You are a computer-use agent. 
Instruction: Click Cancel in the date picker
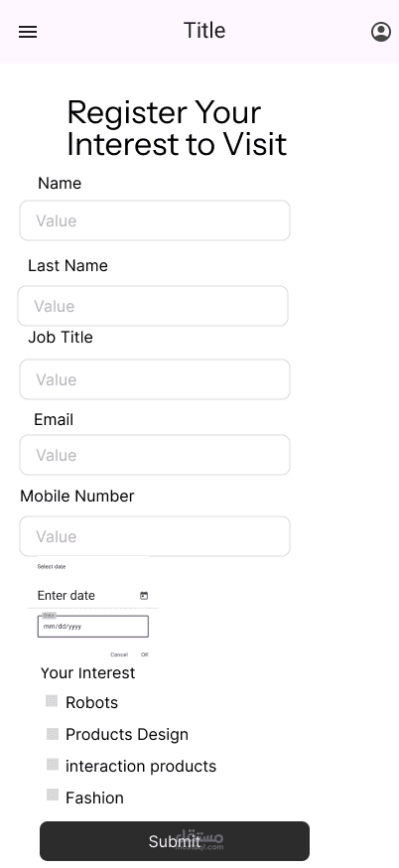(119, 654)
